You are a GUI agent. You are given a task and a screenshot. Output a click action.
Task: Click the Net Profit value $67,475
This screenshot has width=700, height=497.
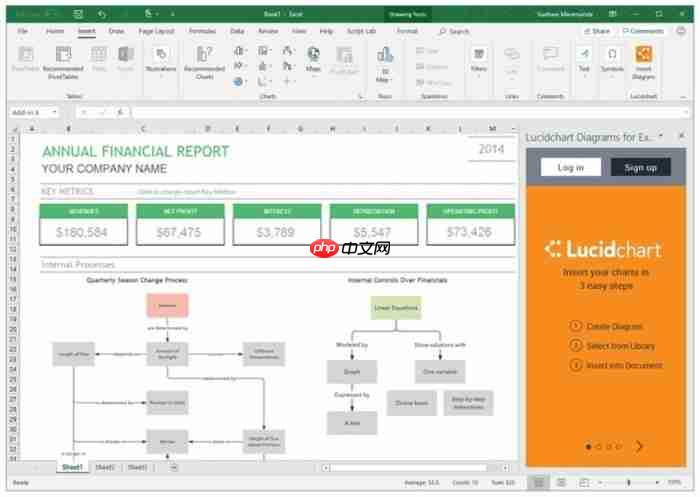(x=179, y=232)
